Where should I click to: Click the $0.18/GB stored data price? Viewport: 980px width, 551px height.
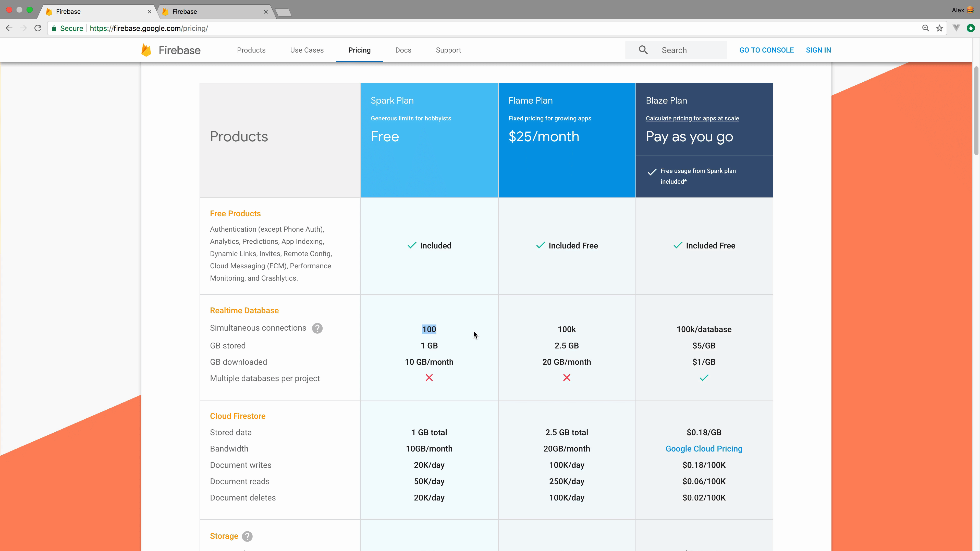tap(704, 432)
